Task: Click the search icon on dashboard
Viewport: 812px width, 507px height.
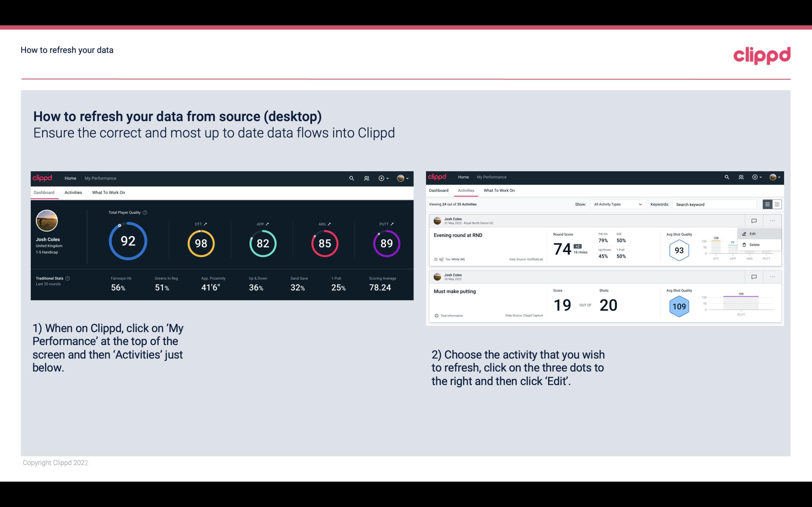Action: tap(351, 177)
